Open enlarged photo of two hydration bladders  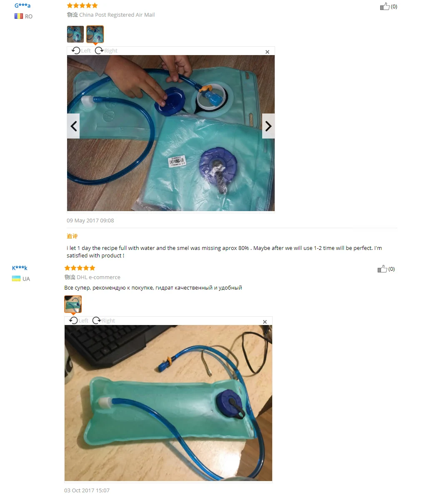[x=171, y=133]
